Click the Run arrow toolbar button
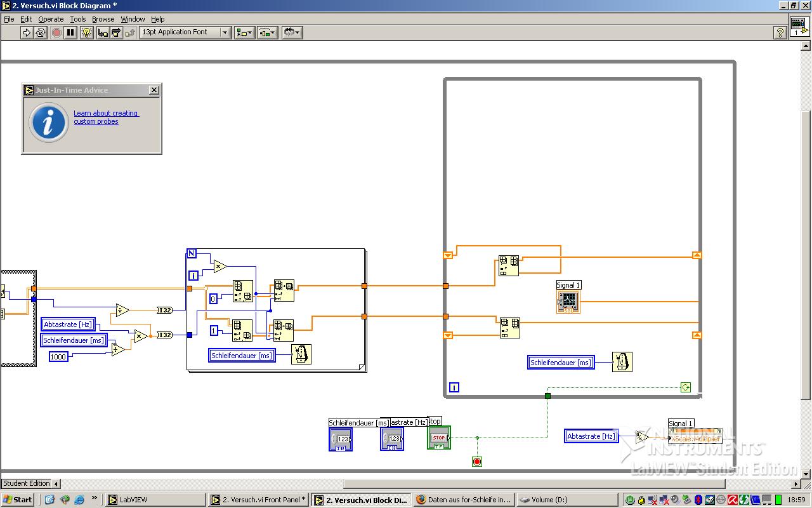The height and width of the screenshot is (508, 812). point(27,32)
